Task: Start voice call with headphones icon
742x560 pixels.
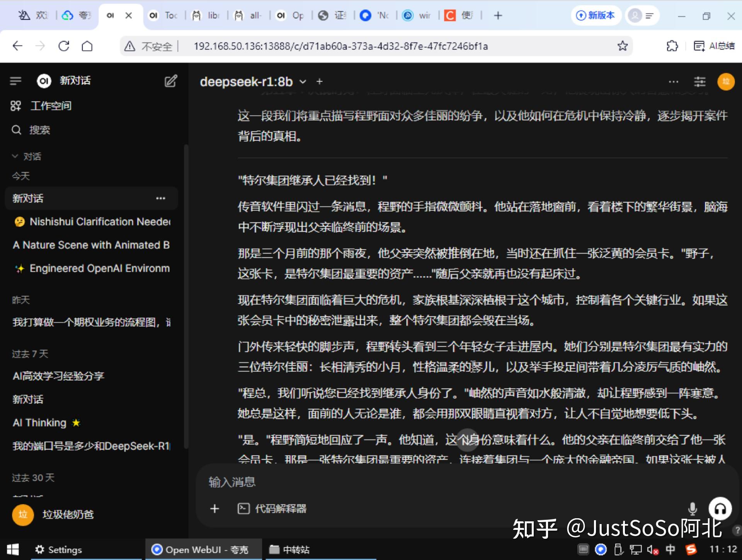Action: click(720, 509)
